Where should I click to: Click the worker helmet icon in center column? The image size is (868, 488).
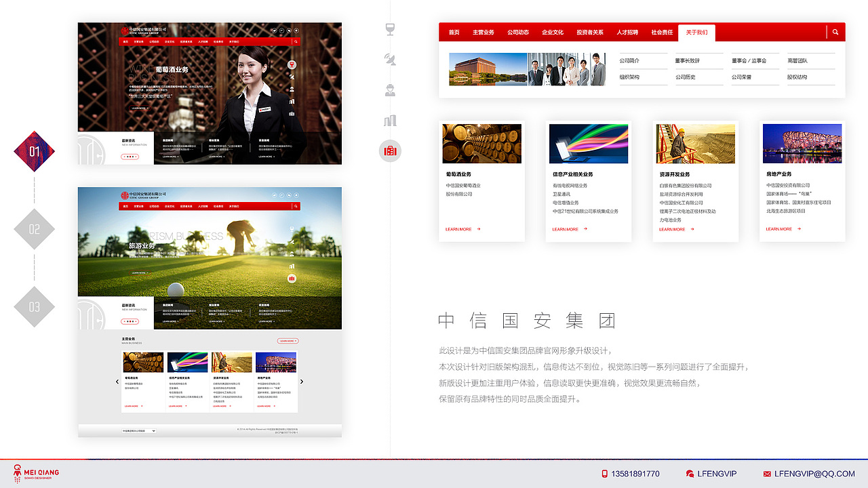[390, 90]
